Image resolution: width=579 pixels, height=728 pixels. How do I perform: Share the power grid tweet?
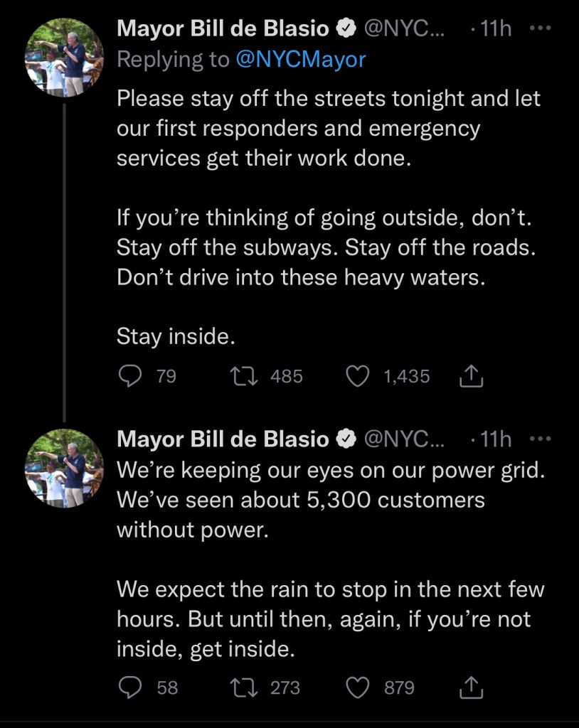(472, 687)
